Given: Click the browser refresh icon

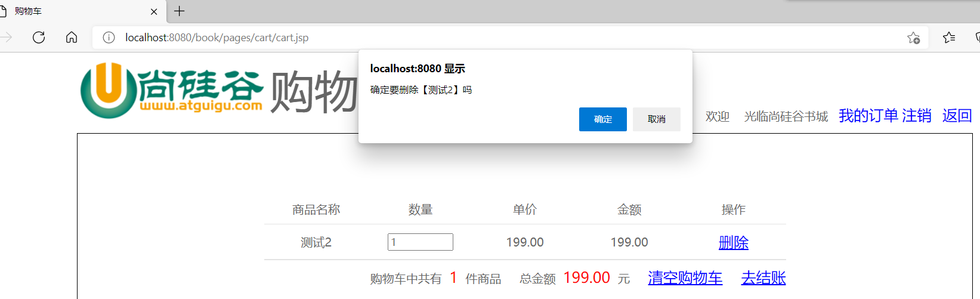Looking at the screenshot, I should pyautogui.click(x=39, y=38).
